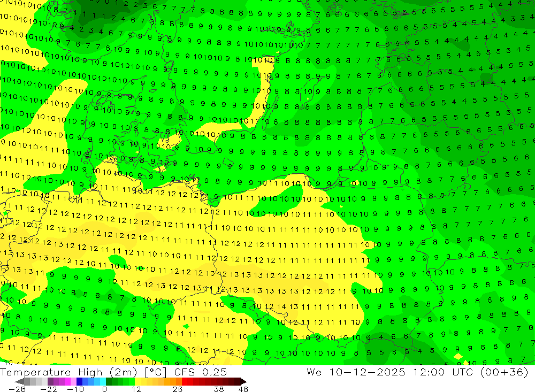Click the 'GFS 0.25' model label
The width and height of the screenshot is (535, 392).
click(200, 372)
